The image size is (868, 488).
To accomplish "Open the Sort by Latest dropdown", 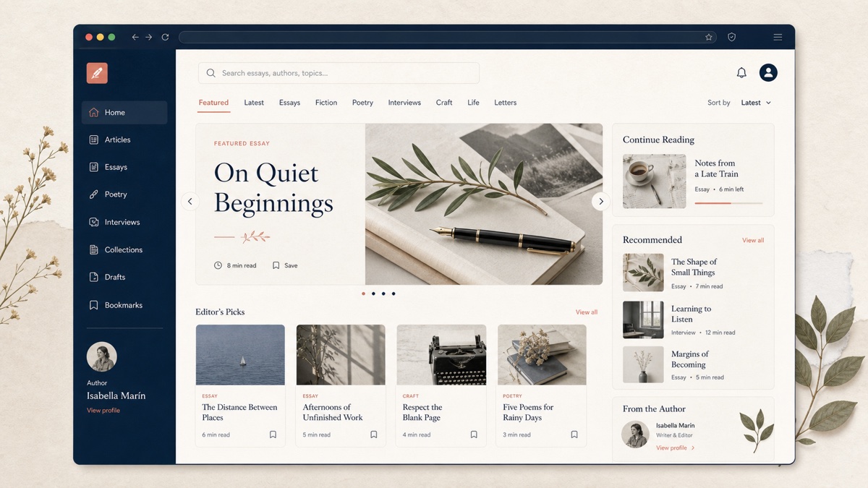I will click(x=756, y=103).
